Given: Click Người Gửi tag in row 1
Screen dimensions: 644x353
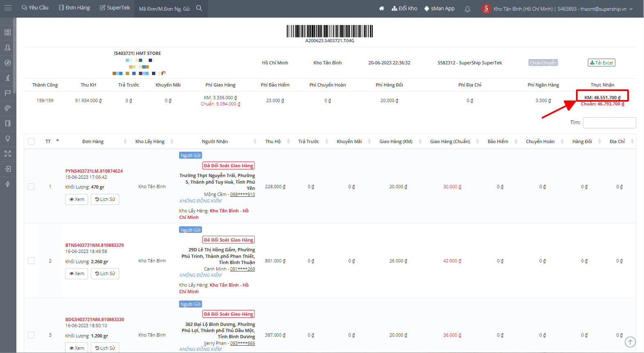Looking at the screenshot, I should [190, 155].
